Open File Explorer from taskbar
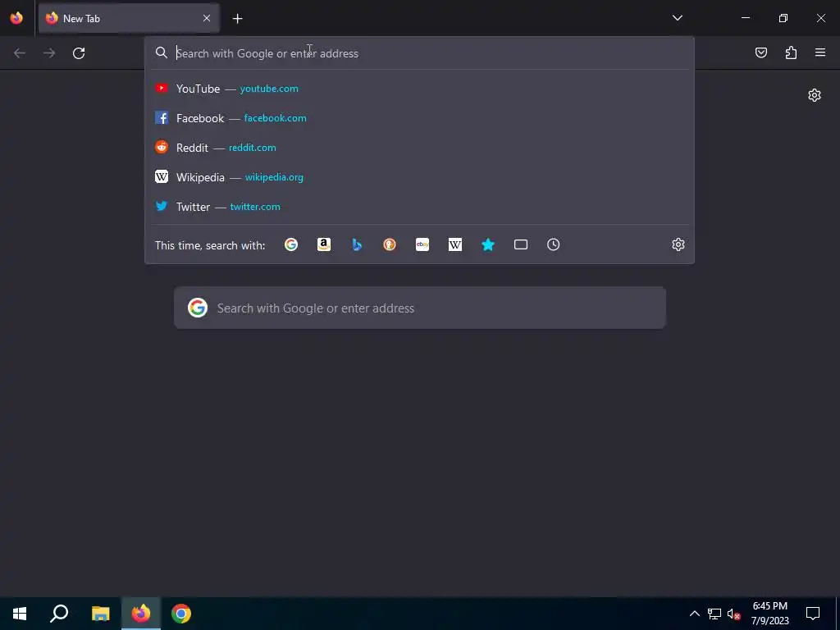The image size is (840, 630). point(100,614)
